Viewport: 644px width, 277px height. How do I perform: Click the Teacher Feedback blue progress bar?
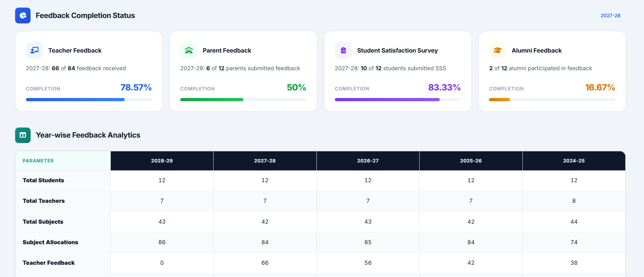(89, 99)
